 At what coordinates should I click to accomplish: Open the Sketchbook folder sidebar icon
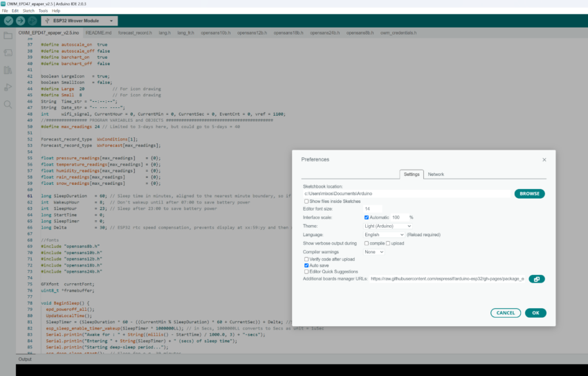click(8, 35)
